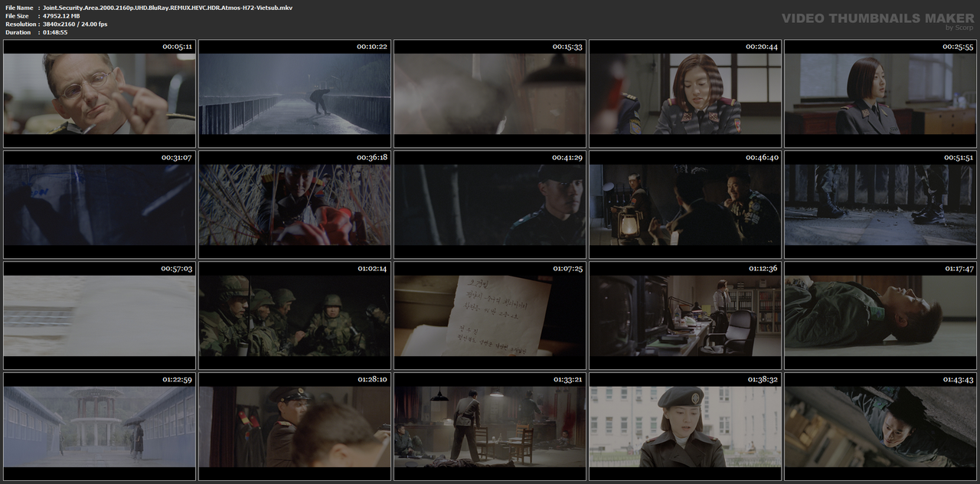The image size is (980, 484).
Task: Click the 'Resolution' label
Action: 20,25
